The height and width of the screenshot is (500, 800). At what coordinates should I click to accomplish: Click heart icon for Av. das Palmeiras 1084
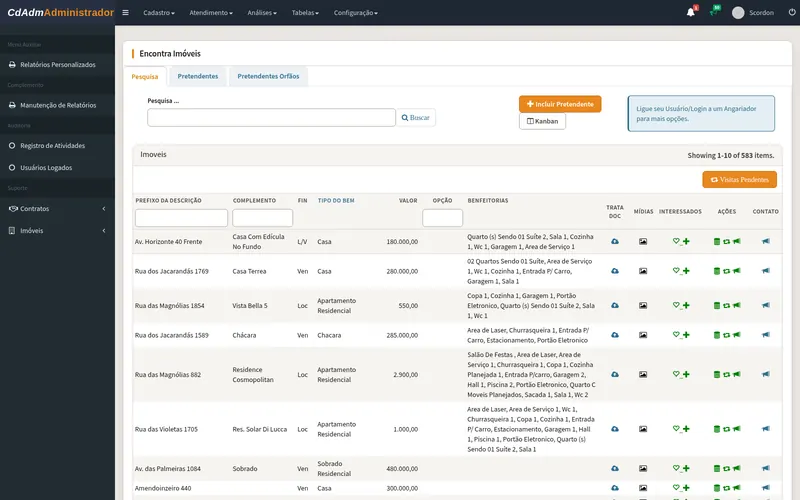[676, 468]
